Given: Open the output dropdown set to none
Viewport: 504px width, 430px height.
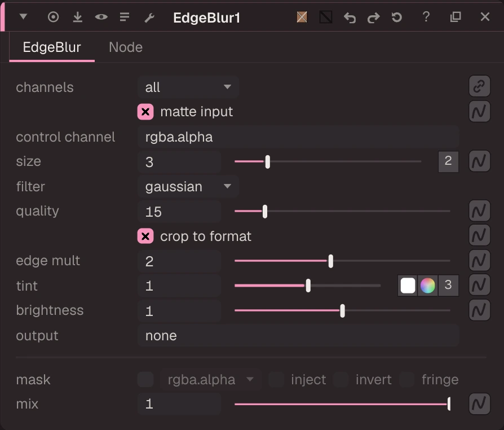Looking at the screenshot, I should coord(298,335).
